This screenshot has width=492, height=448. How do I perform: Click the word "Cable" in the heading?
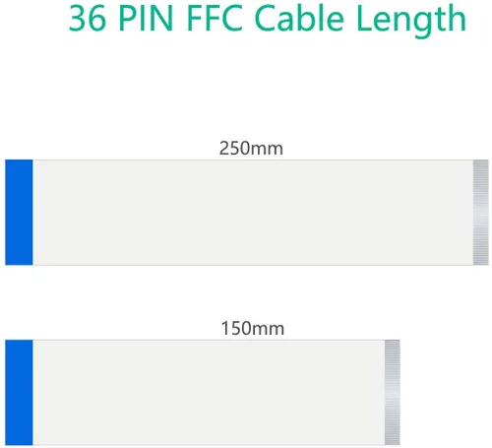299,19
